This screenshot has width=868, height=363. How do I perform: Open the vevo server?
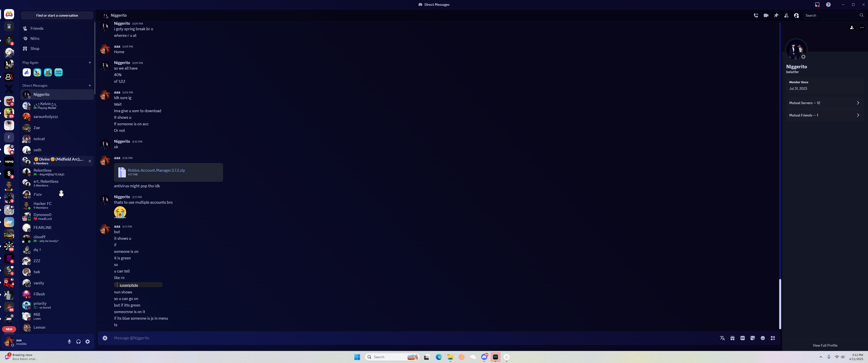[9, 162]
